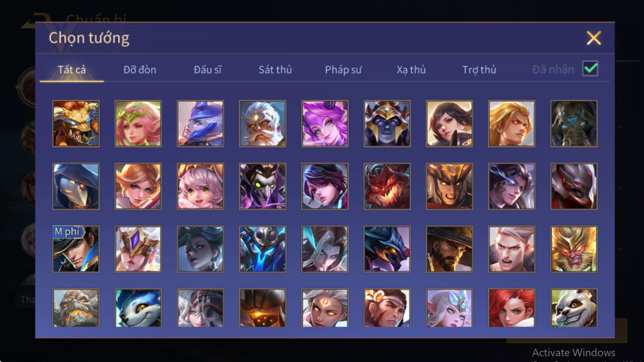Close the 'Chọn tướng' dialog

pos(594,38)
